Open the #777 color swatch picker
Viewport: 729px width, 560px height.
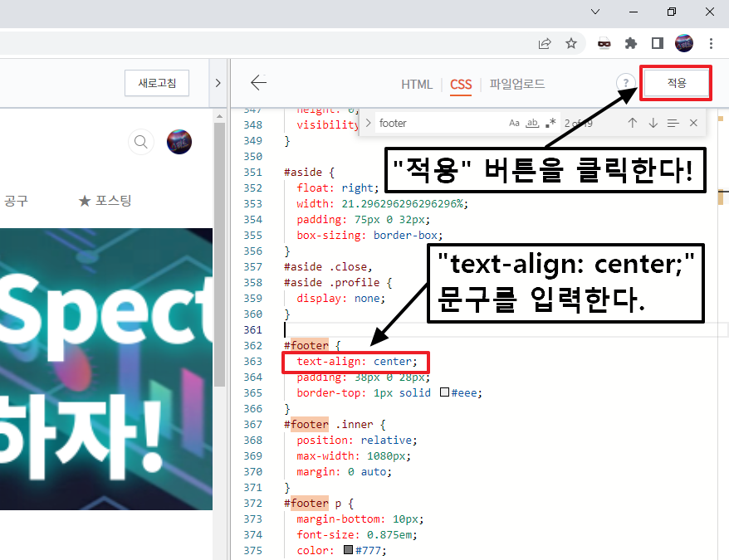pos(348,550)
